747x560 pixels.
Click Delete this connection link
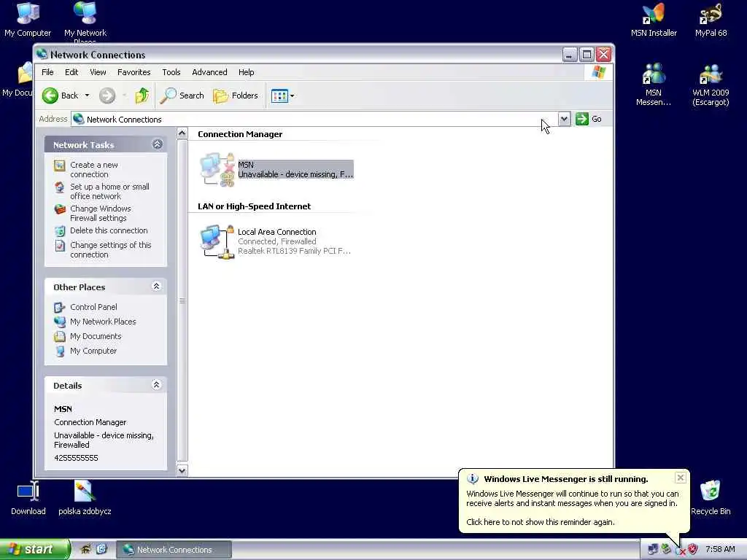click(109, 230)
